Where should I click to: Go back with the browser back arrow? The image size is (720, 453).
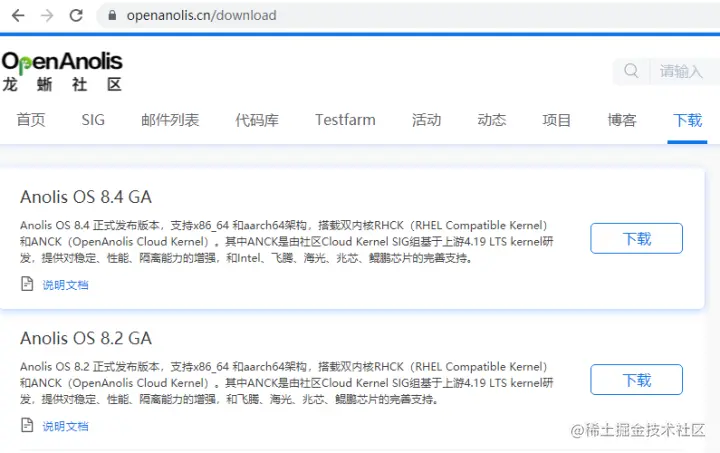18,16
